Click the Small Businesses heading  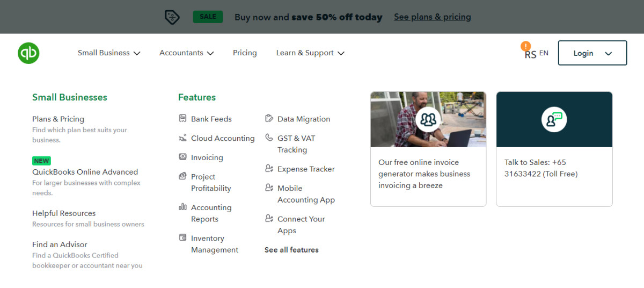tap(70, 97)
